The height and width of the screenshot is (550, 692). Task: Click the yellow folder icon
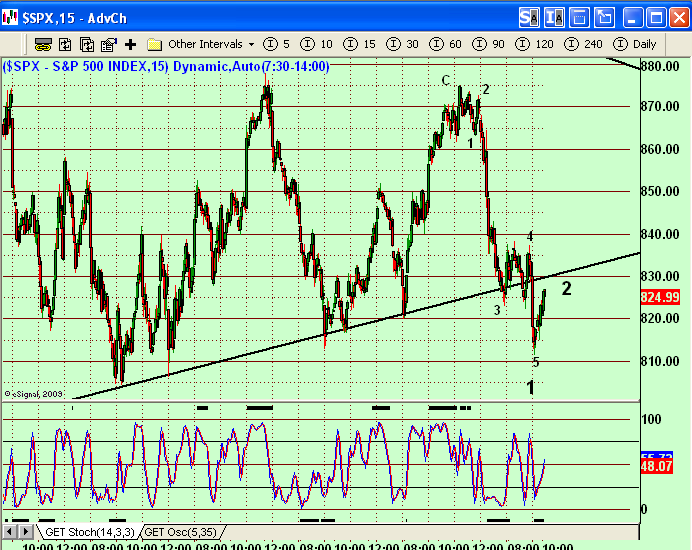pyautogui.click(x=154, y=44)
